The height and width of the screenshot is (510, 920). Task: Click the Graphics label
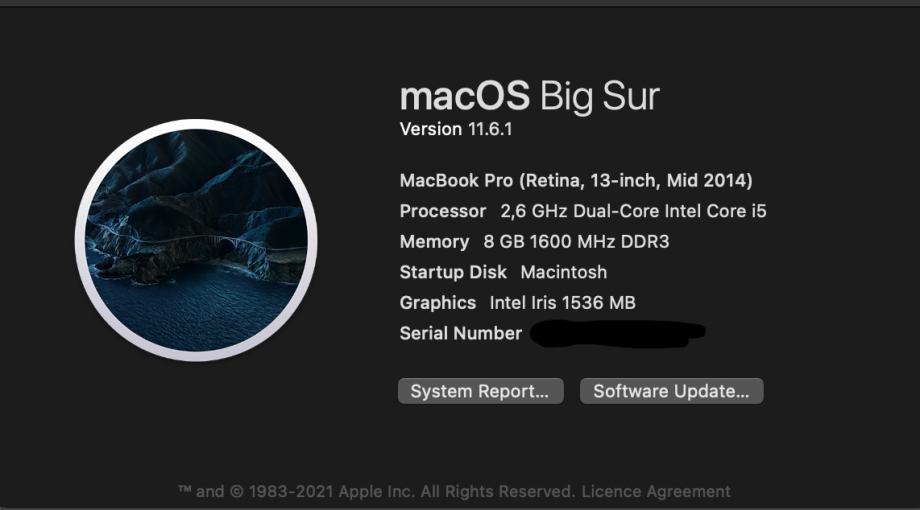438,303
